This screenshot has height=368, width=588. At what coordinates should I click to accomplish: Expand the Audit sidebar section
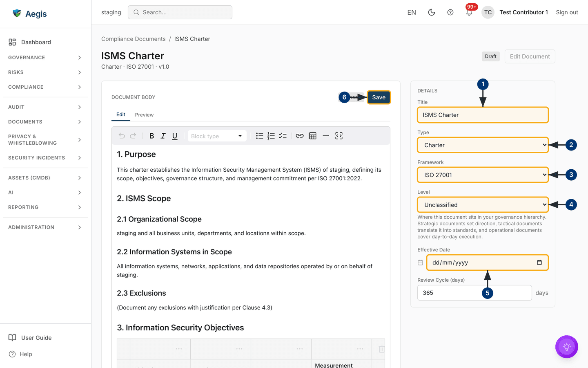click(45, 107)
